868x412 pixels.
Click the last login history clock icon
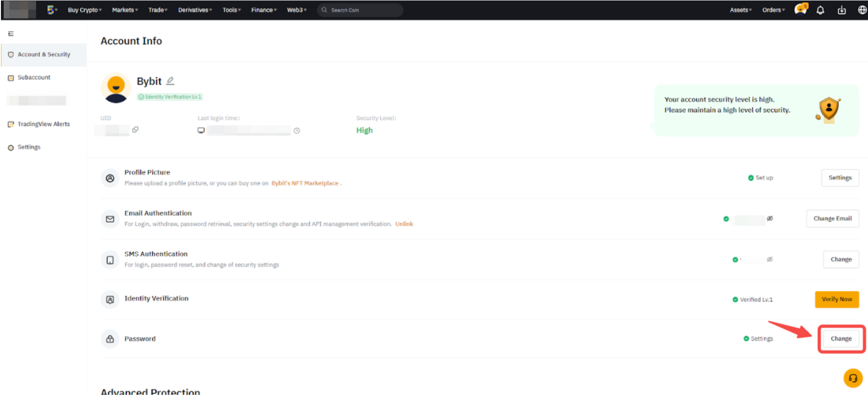297,131
